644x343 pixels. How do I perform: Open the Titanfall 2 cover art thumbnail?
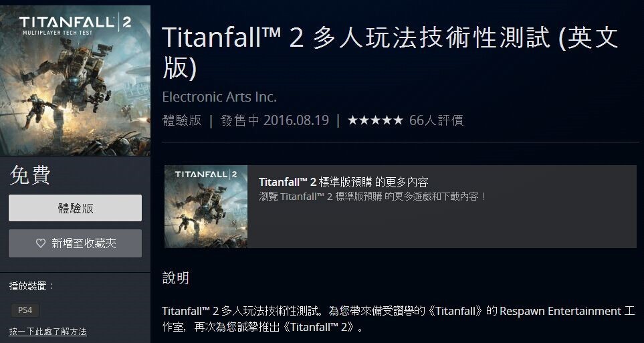point(75,80)
